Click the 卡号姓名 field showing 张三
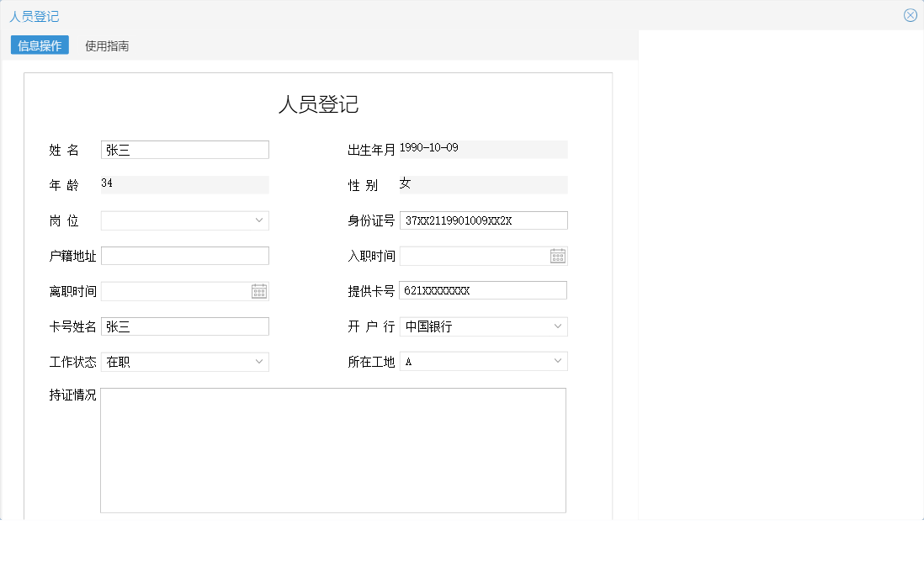924x578 pixels. click(184, 326)
